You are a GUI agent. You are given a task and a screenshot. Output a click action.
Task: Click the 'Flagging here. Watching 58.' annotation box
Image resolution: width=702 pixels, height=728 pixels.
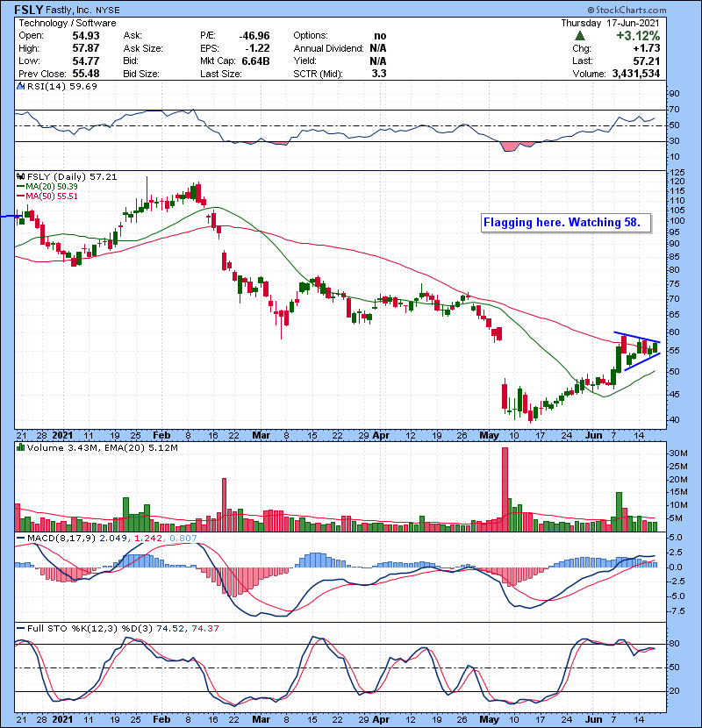pyautogui.click(x=565, y=223)
